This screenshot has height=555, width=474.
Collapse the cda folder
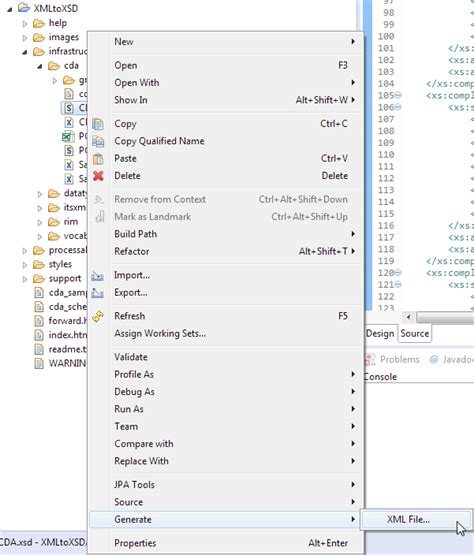pyautogui.click(x=40, y=66)
